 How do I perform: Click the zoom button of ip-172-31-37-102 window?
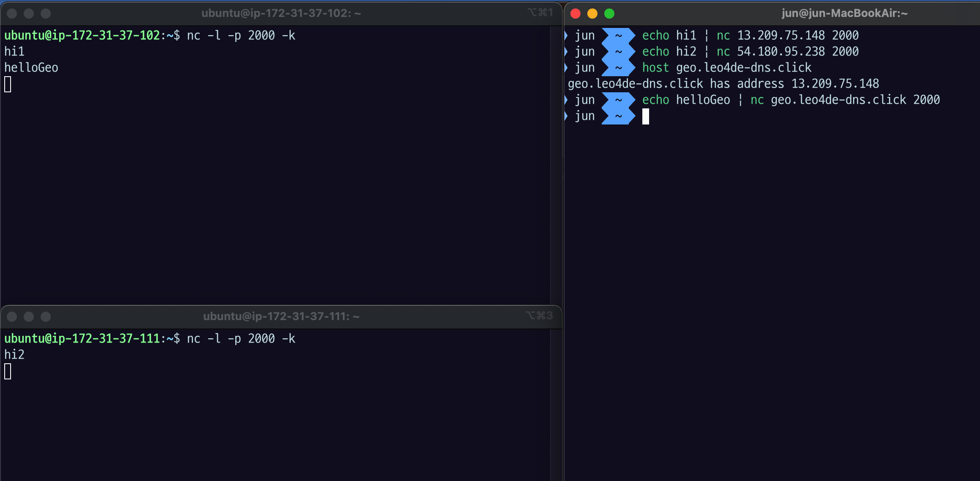(x=46, y=14)
